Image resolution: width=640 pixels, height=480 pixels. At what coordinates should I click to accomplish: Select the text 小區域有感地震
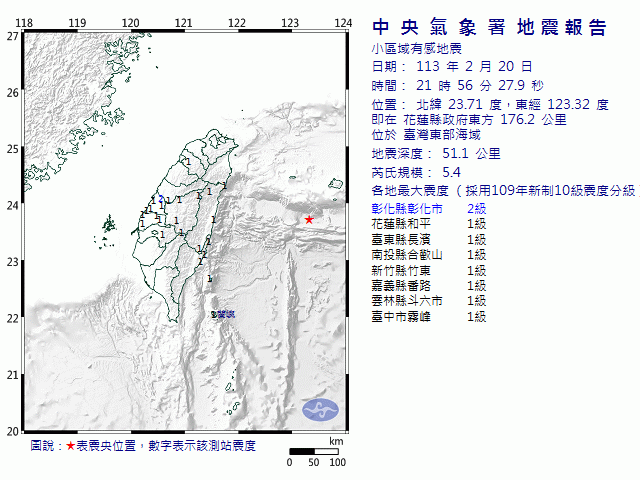pos(416,49)
